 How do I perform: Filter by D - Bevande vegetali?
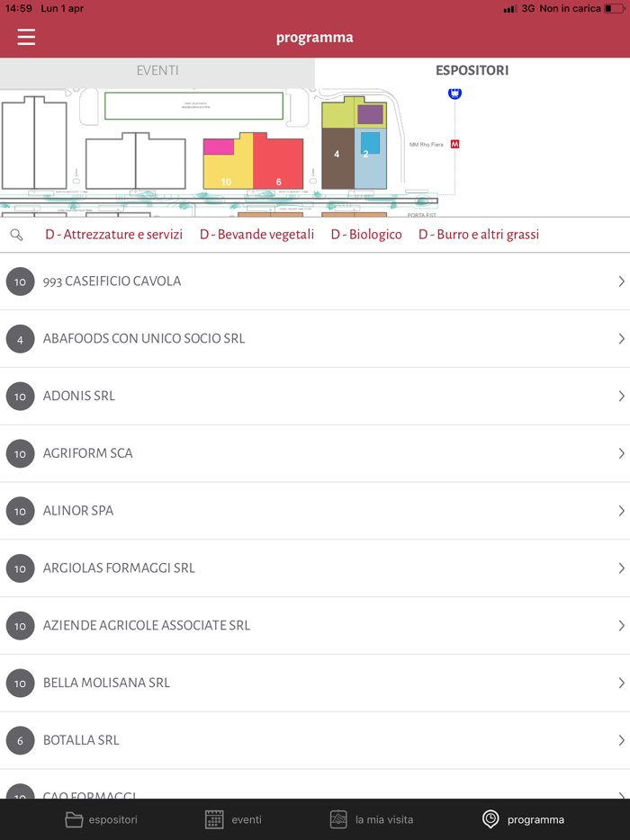[x=256, y=235]
